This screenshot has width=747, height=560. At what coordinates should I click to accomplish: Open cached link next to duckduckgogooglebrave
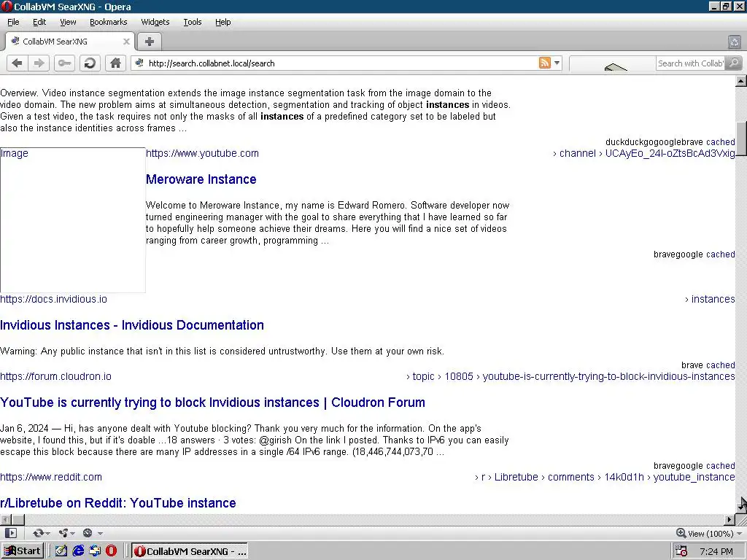coord(720,142)
